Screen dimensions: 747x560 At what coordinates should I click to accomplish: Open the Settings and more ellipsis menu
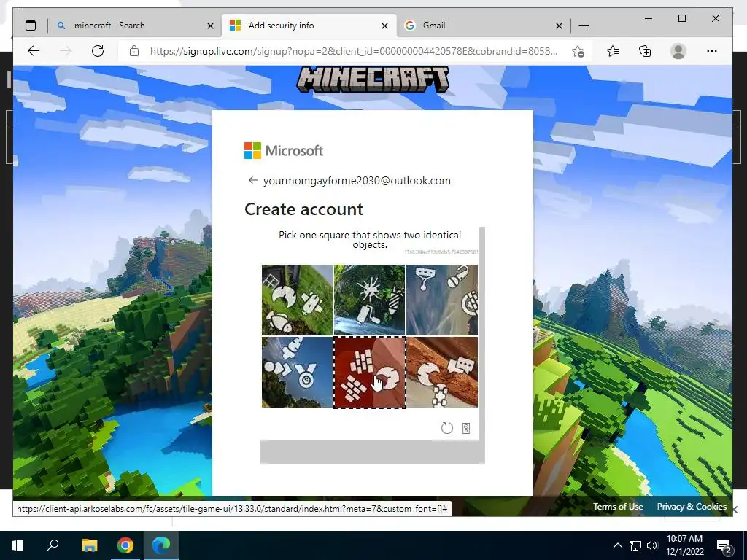(x=712, y=51)
